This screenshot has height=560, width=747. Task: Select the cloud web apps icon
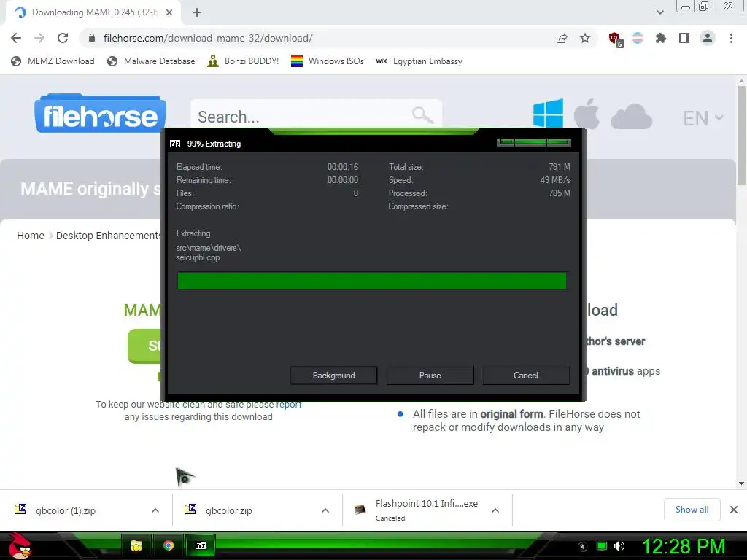pyautogui.click(x=631, y=117)
